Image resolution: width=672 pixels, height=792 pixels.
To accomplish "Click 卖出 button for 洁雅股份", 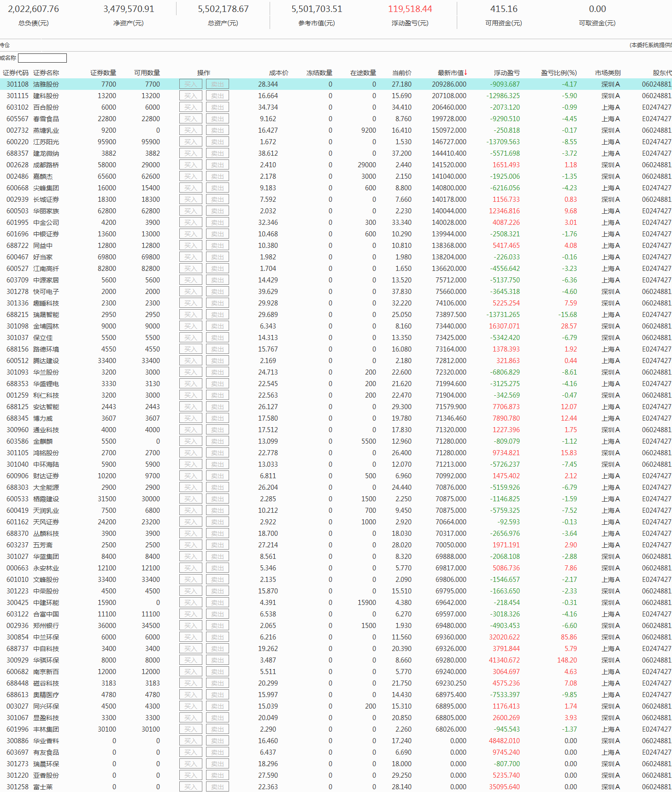I will click(x=218, y=84).
